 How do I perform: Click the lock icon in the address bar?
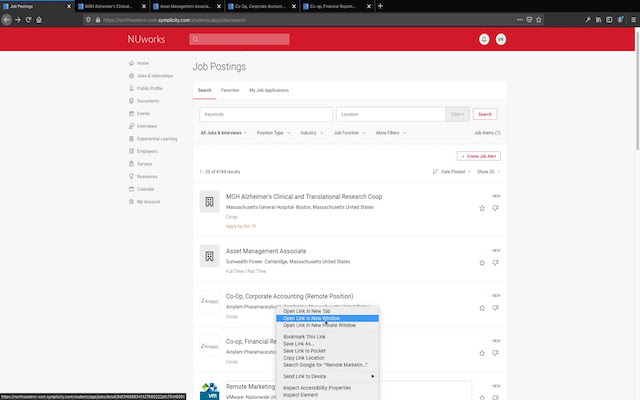98,20
